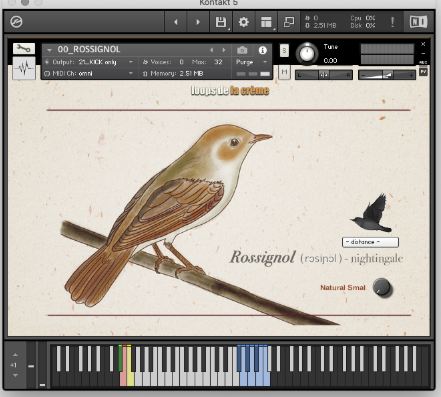Click the Voices count value 0

point(181,62)
